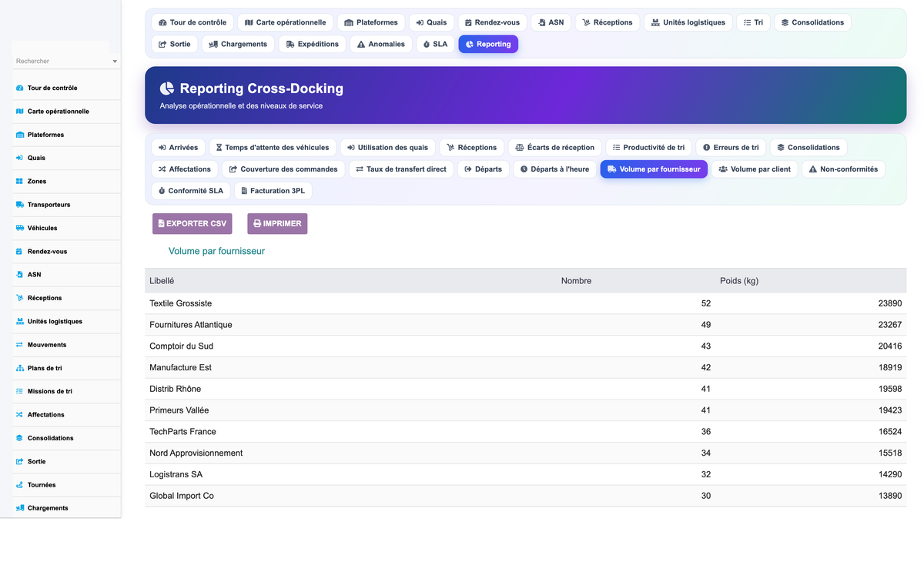Show Conformité SLA report
924x572 pixels.
click(x=191, y=190)
